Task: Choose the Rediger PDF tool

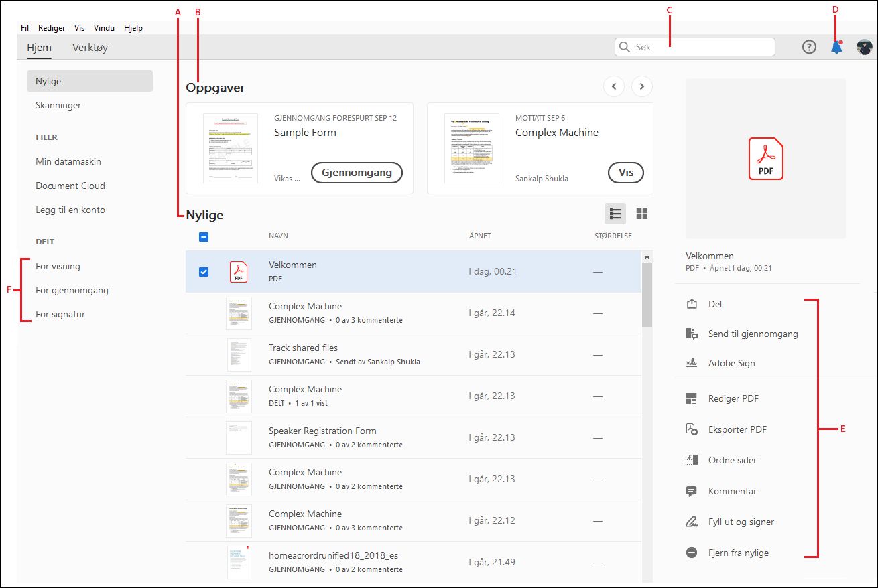Action: (x=733, y=398)
